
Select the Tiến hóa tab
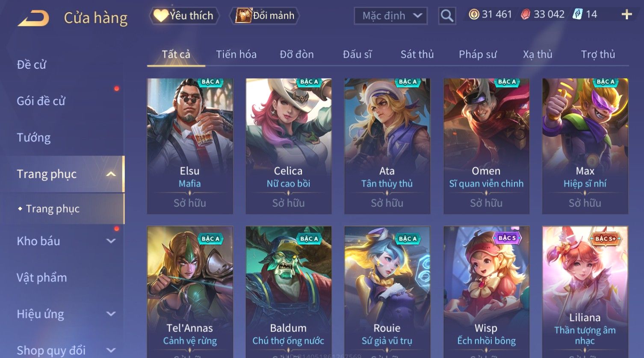(x=236, y=54)
